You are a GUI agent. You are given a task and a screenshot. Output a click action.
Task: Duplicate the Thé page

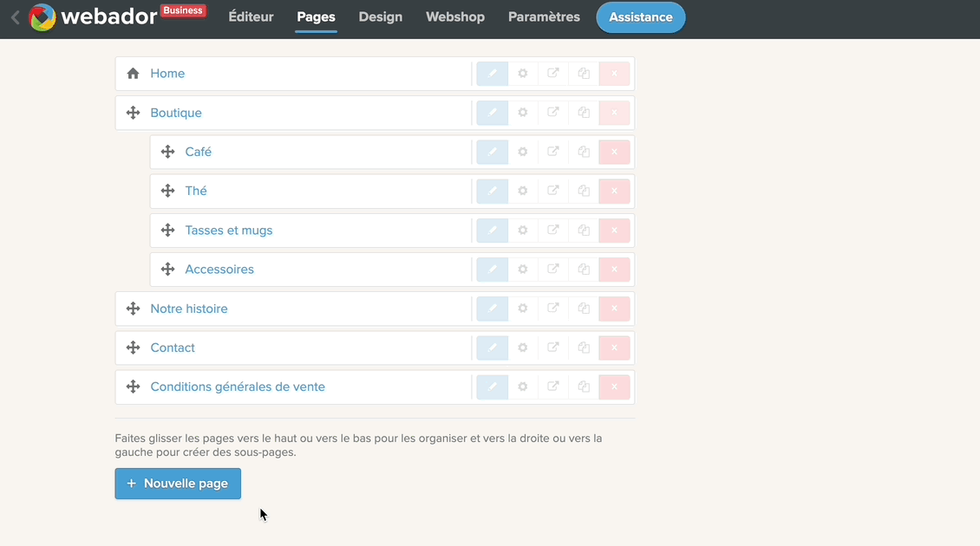584,192
